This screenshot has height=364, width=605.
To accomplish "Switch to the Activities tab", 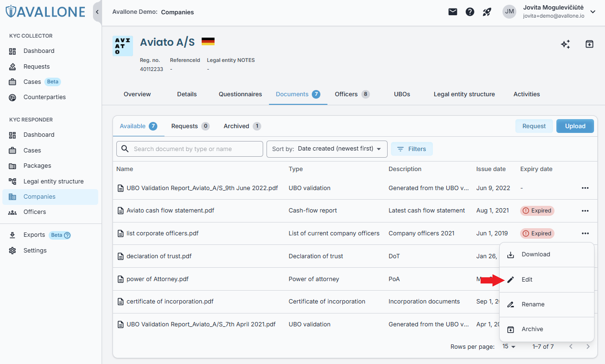I will coord(527,94).
